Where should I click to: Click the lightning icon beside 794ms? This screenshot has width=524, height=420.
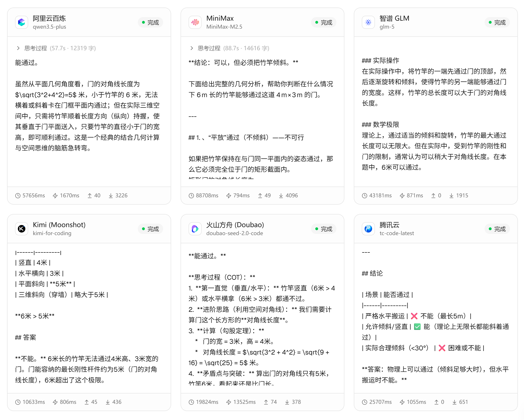228,195
